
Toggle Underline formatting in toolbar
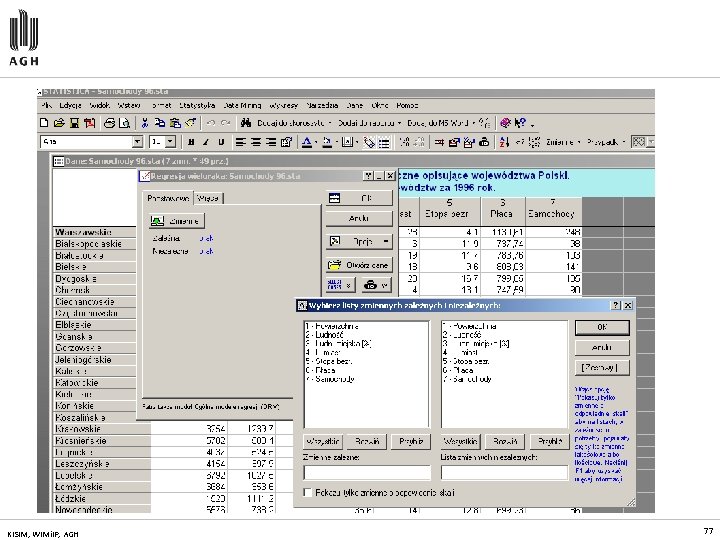pos(221,142)
